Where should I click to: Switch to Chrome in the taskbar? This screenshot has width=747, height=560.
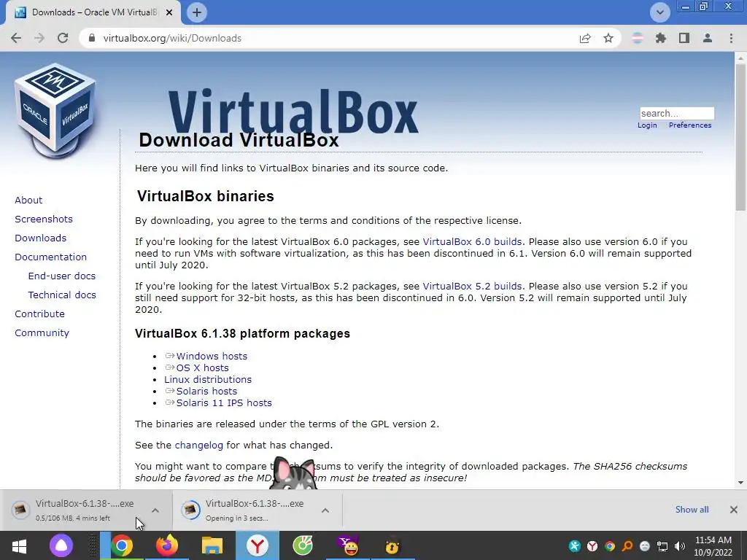point(122,545)
